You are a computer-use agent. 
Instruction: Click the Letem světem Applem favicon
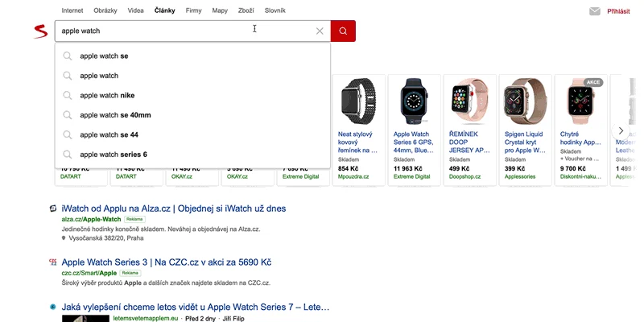[53, 307]
